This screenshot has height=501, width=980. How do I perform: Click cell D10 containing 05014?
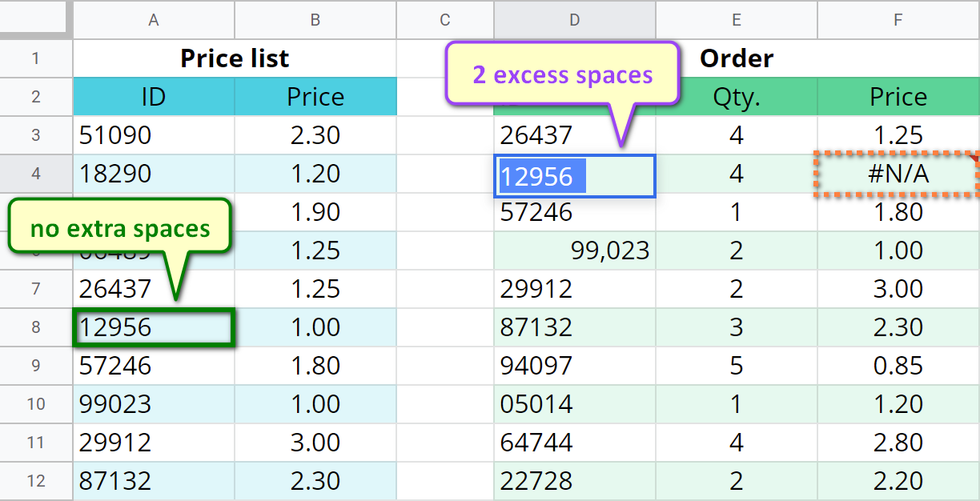click(x=574, y=404)
